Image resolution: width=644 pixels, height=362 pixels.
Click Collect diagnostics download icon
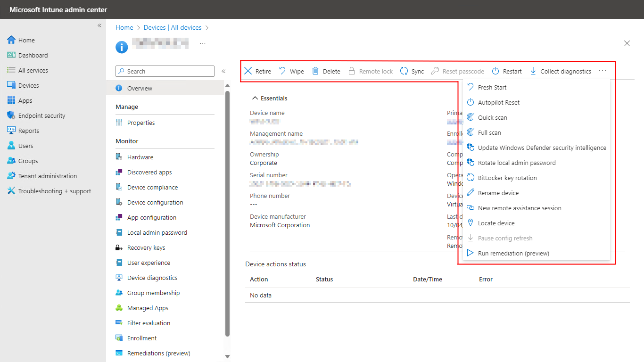pyautogui.click(x=533, y=71)
